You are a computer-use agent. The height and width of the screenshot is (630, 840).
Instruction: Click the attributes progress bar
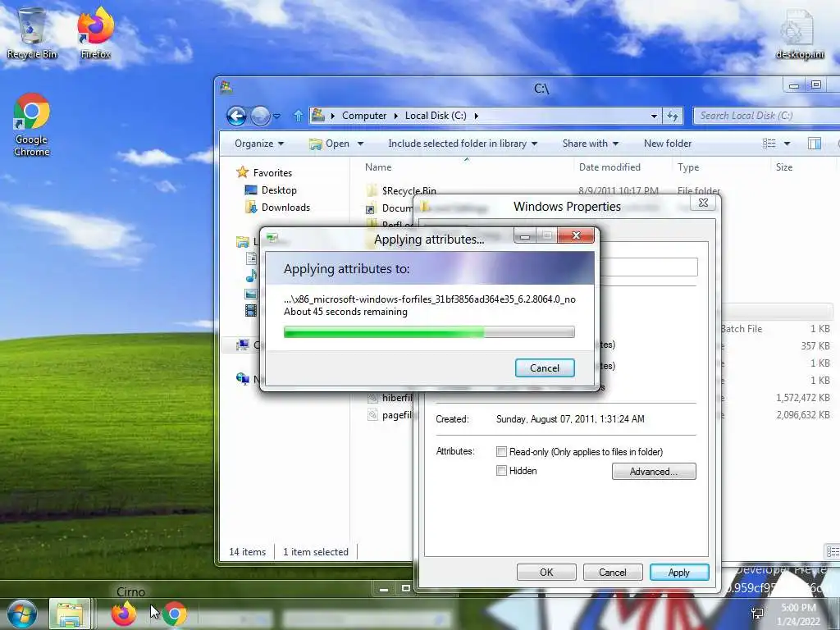pyautogui.click(x=429, y=332)
